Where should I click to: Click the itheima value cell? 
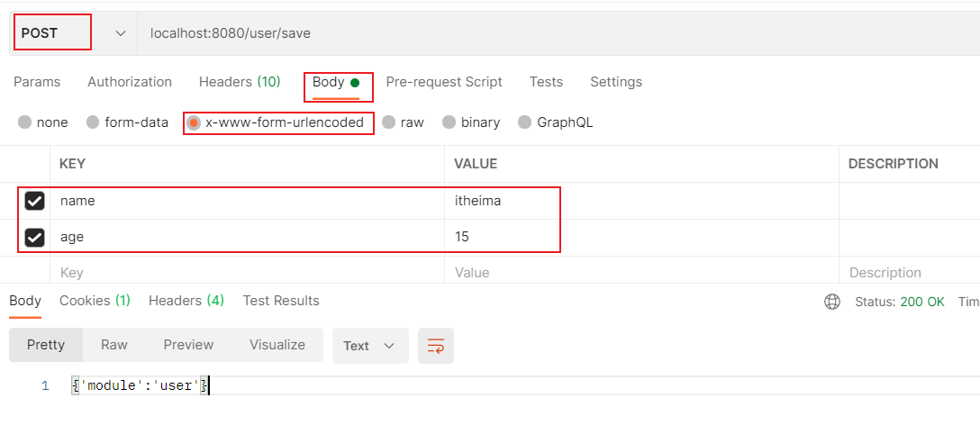point(477,202)
